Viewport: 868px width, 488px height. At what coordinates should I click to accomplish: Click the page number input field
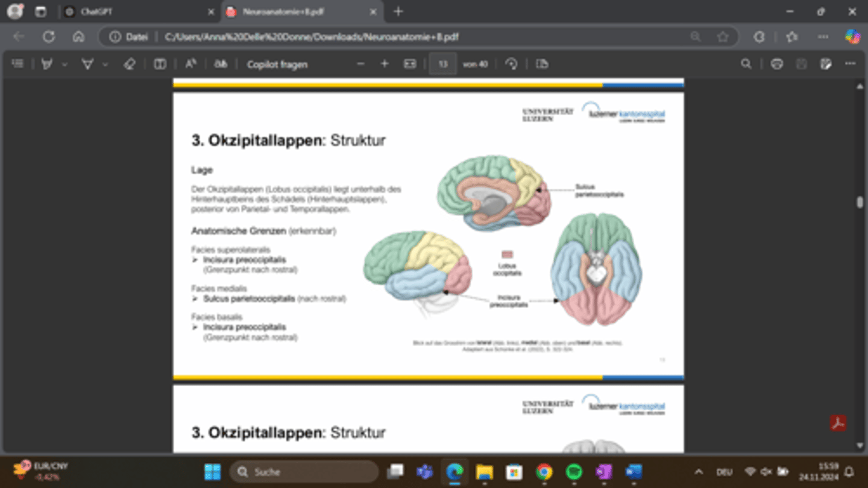[442, 64]
